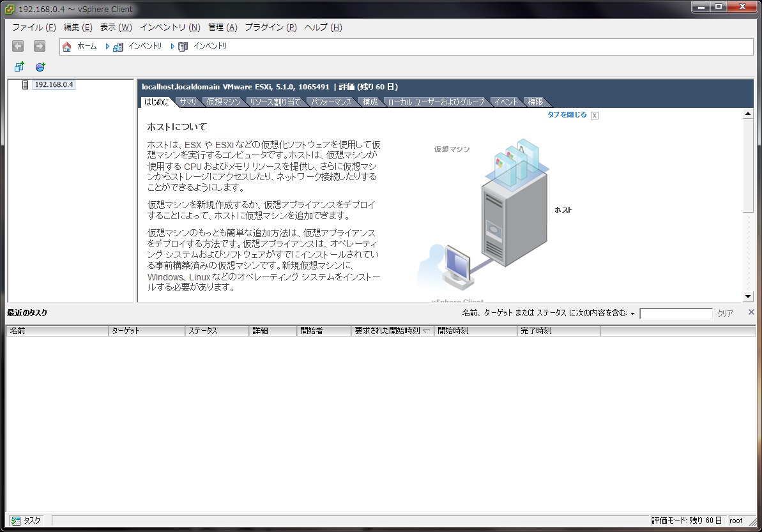Click the new virtual machine toolbar icon
This screenshot has width=762, height=532.
(19, 67)
